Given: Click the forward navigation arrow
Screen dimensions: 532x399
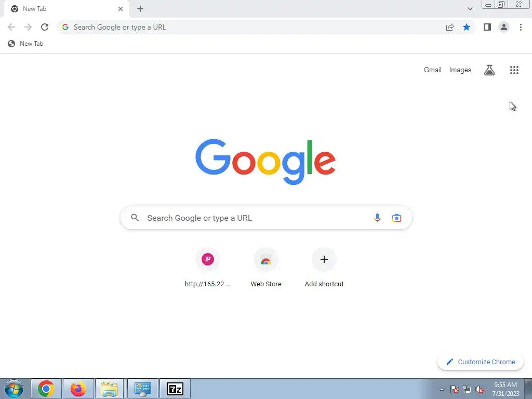Looking at the screenshot, I should coord(28,27).
